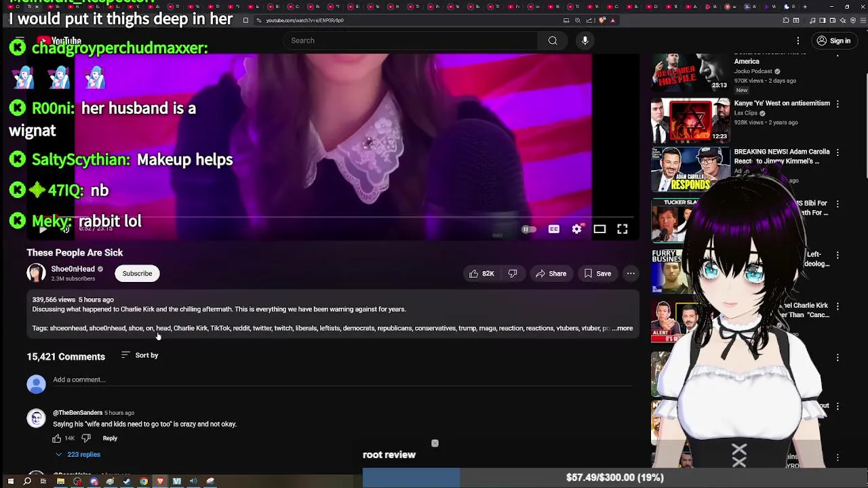868x488 pixels.
Task: Switch to Brave browser in the taskbar
Action: (x=160, y=482)
